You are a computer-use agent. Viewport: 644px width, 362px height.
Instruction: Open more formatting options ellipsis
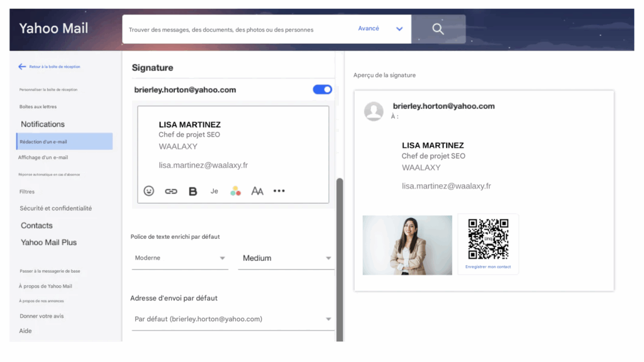(279, 191)
